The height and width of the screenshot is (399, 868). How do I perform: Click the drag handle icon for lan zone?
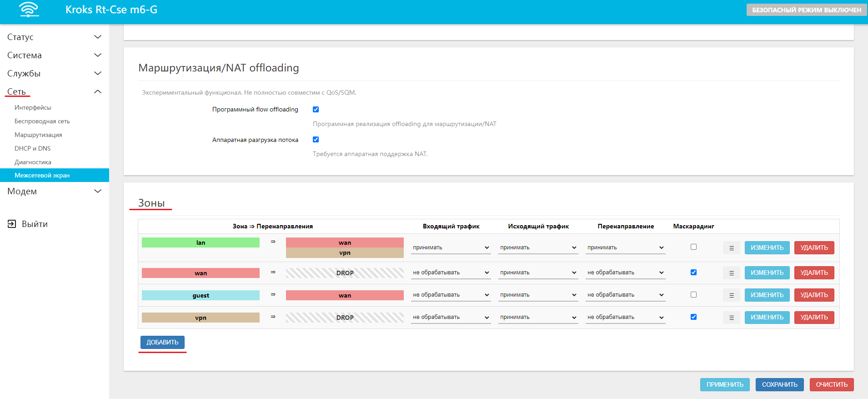click(731, 248)
